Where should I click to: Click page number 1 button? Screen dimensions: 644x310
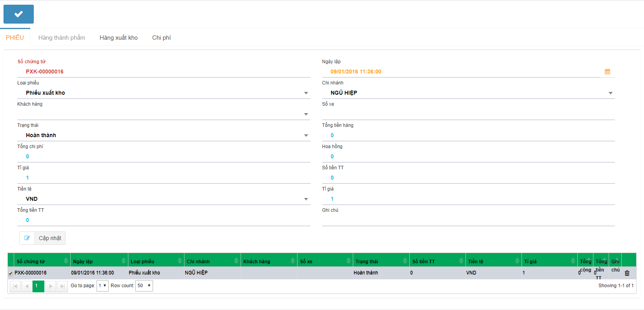[38, 286]
